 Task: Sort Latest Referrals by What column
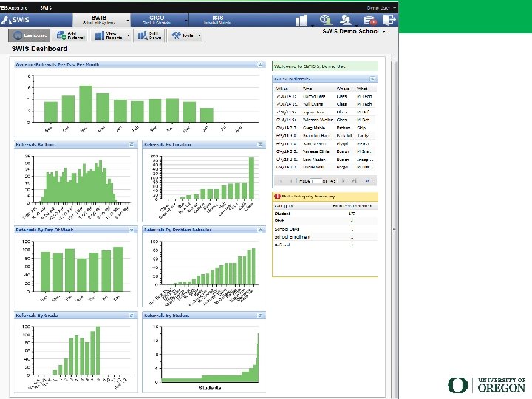(365, 89)
